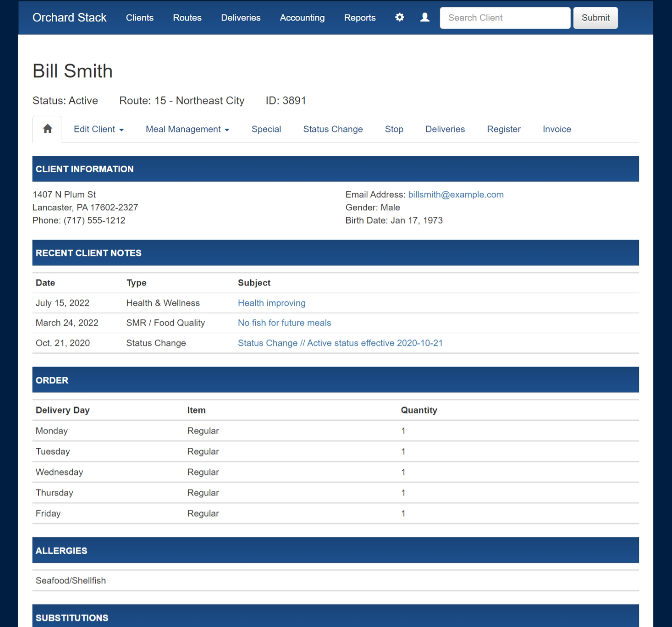Click the Thursday delivery day row
The image size is (672, 627).
(336, 493)
